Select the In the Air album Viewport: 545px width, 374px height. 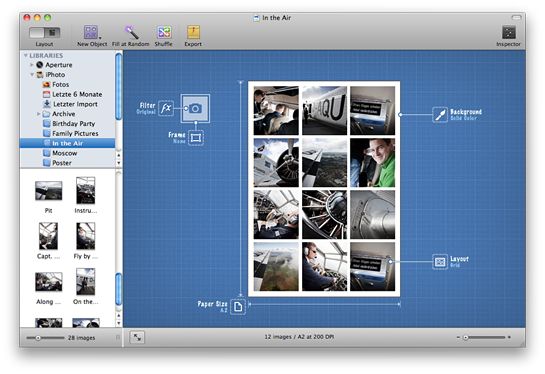pos(67,143)
